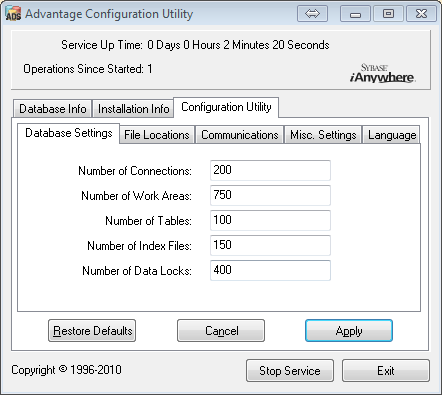
Task: Open the Installation Info tab
Action: (133, 109)
